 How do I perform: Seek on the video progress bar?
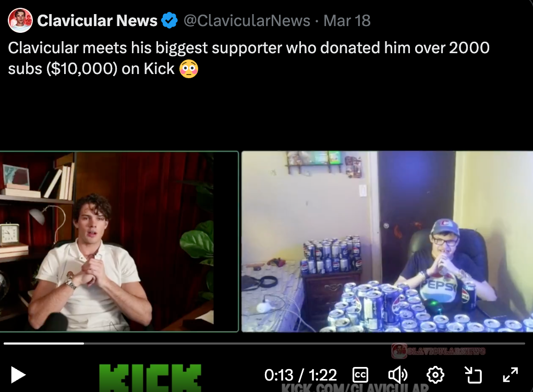(x=264, y=344)
